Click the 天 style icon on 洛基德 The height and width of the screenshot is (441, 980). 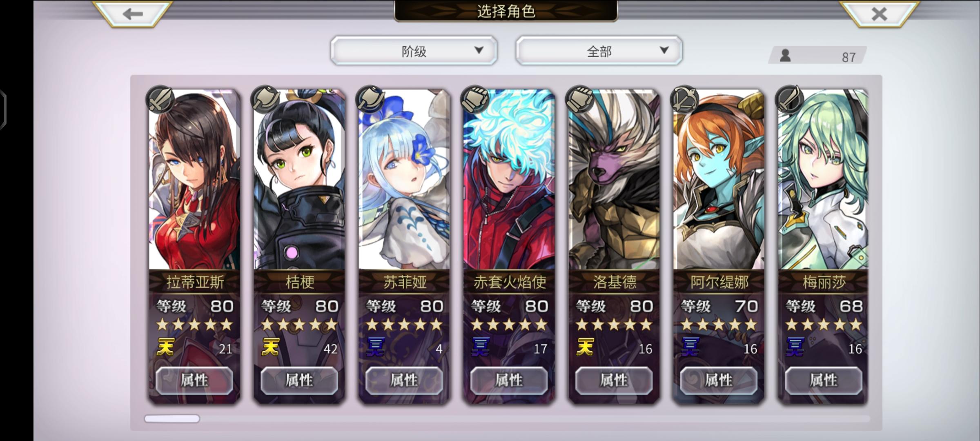click(585, 347)
